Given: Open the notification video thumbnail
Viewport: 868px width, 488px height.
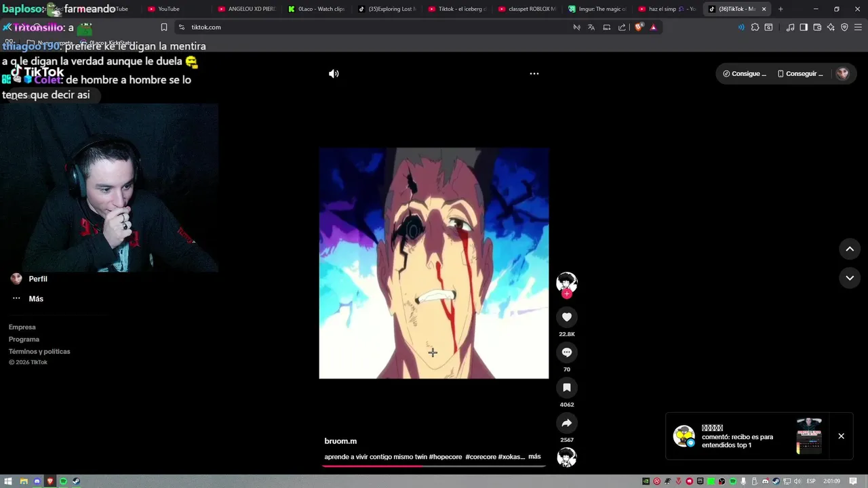Looking at the screenshot, I should 809,436.
